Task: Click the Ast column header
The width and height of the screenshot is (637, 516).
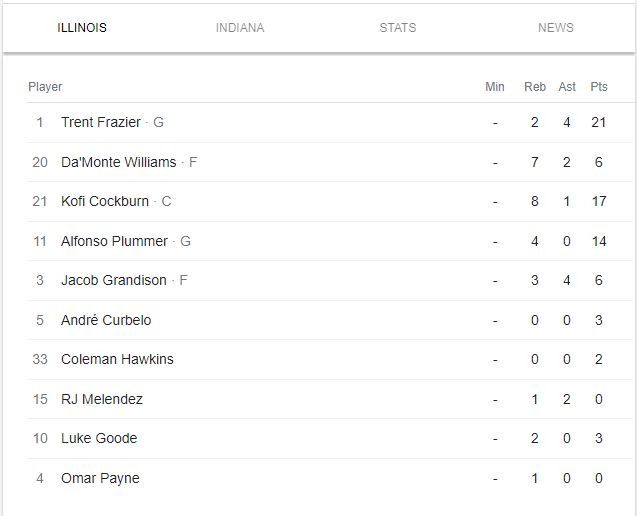Action: pos(567,87)
